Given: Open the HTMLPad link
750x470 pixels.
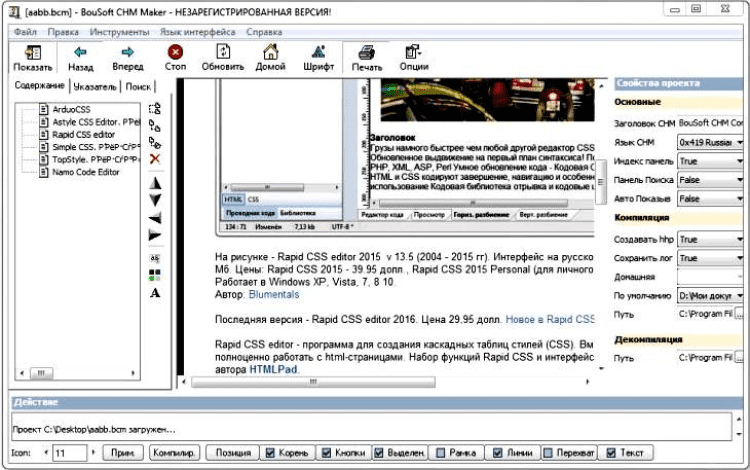Looking at the screenshot, I should [x=273, y=369].
